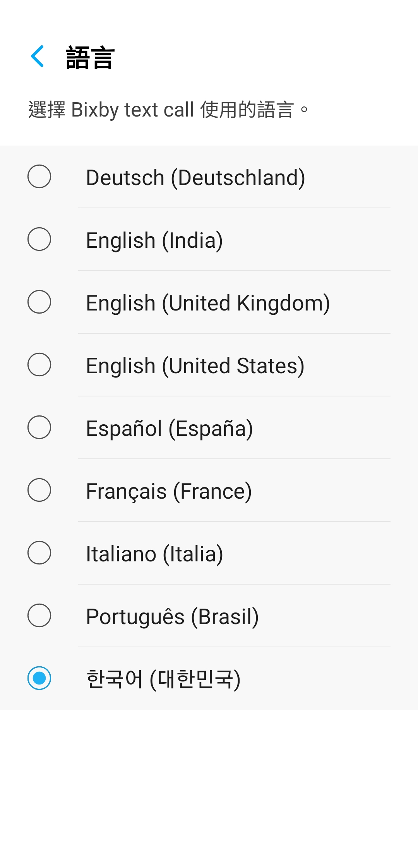
Task: Tap the back arrow icon
Action: [38, 57]
